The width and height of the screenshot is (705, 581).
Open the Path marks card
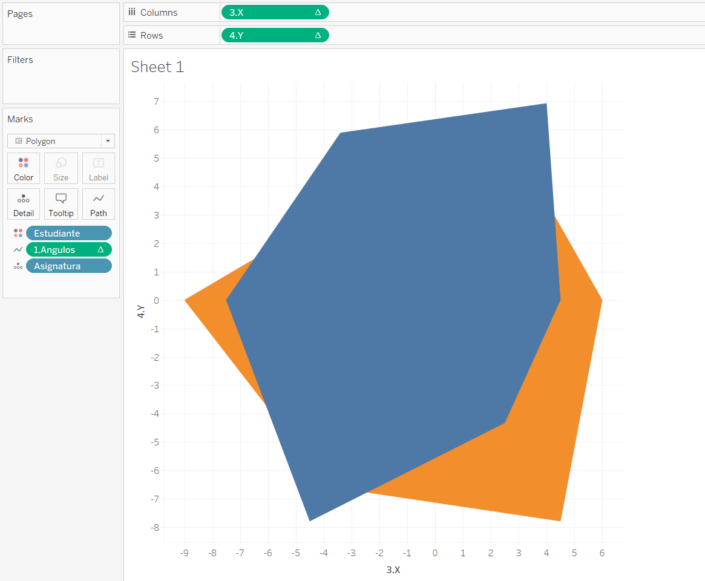(98, 204)
